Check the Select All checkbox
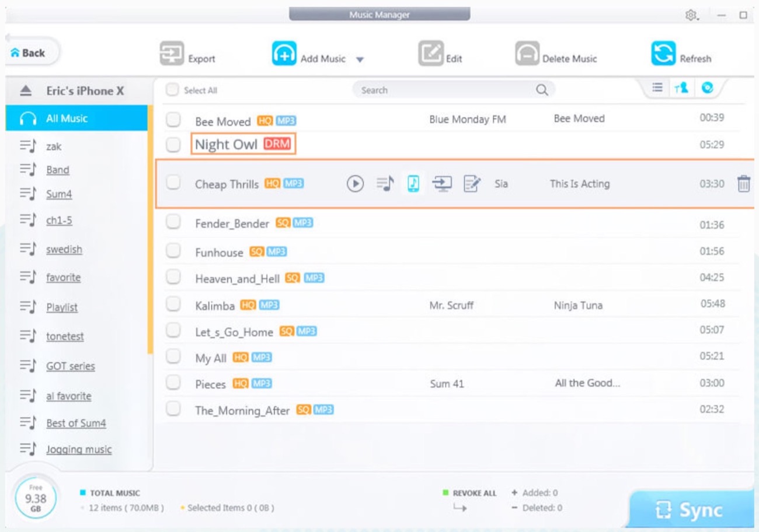This screenshot has height=532, width=759. point(172,90)
